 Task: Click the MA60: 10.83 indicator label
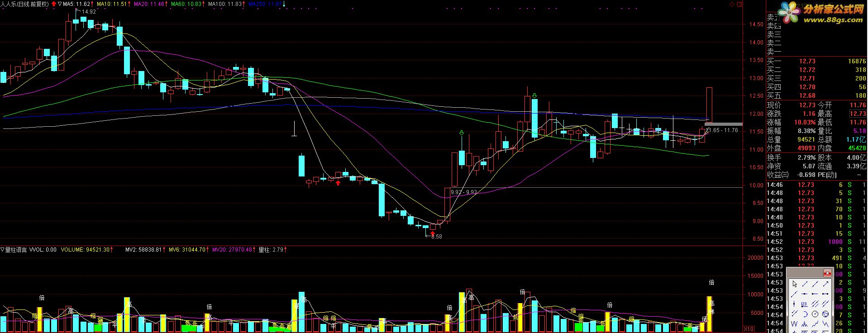pyautogui.click(x=186, y=4)
